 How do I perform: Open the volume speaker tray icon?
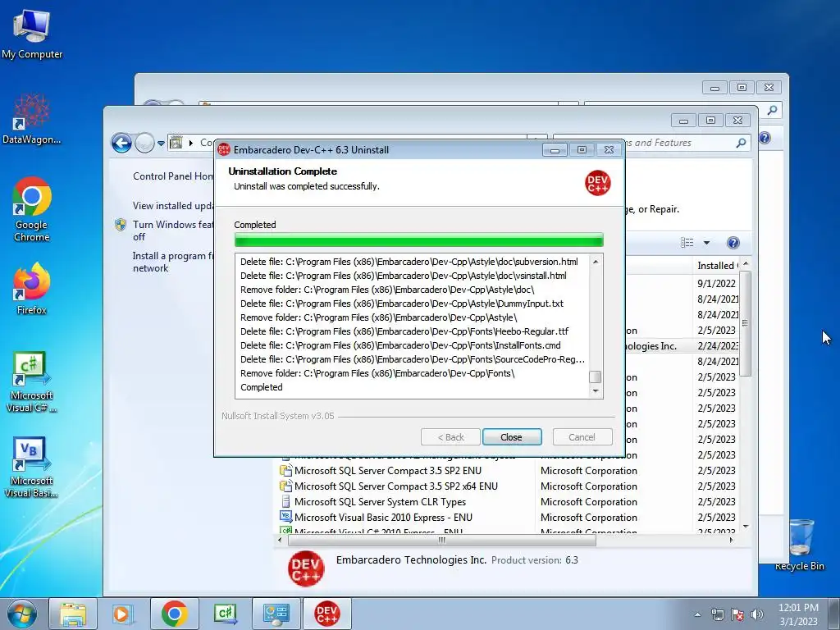tap(756, 614)
